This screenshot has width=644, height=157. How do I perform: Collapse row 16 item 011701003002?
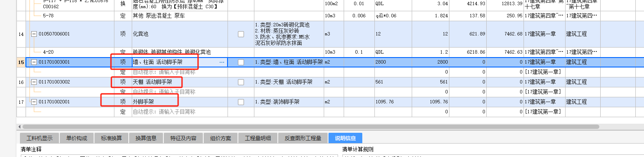[x=34, y=82]
